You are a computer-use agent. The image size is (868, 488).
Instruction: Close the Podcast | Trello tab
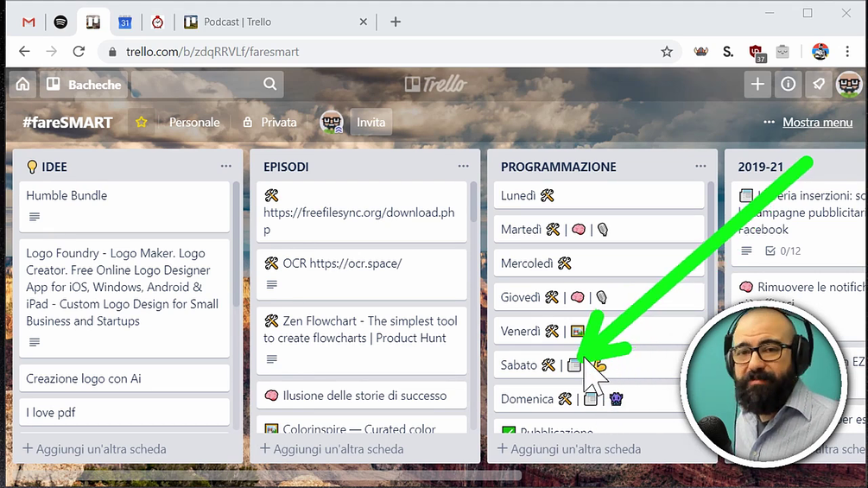tap(363, 22)
